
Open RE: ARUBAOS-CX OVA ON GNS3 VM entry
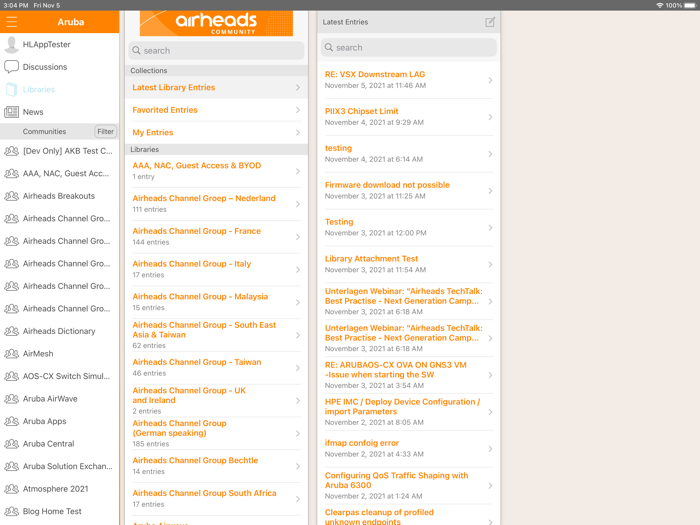(x=408, y=375)
